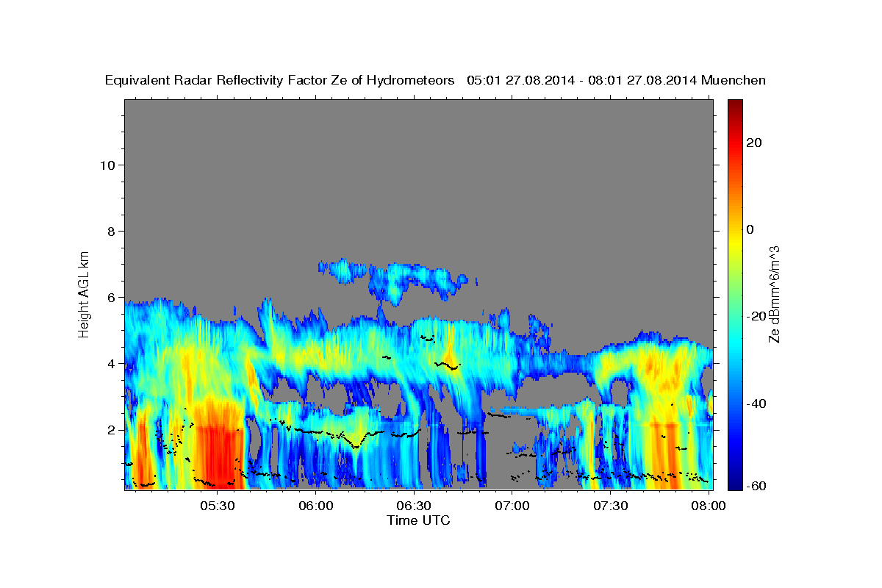This screenshot has width=882, height=588.
Task: Click the 'Time UTC' x-axis label
Action: (418, 520)
